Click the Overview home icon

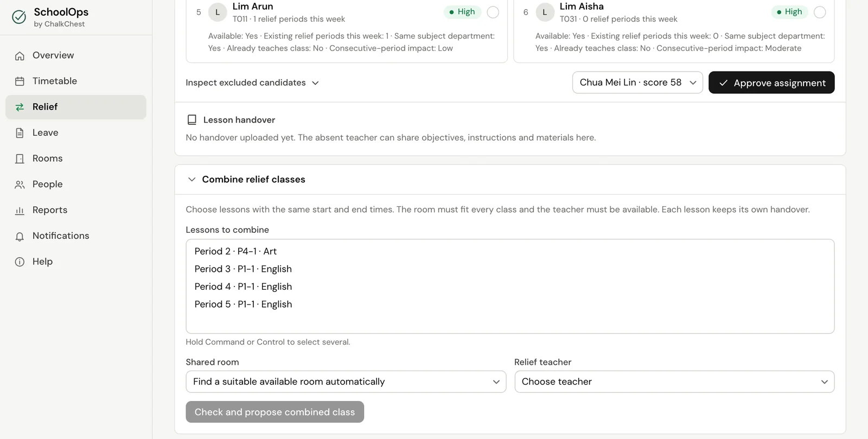click(20, 55)
